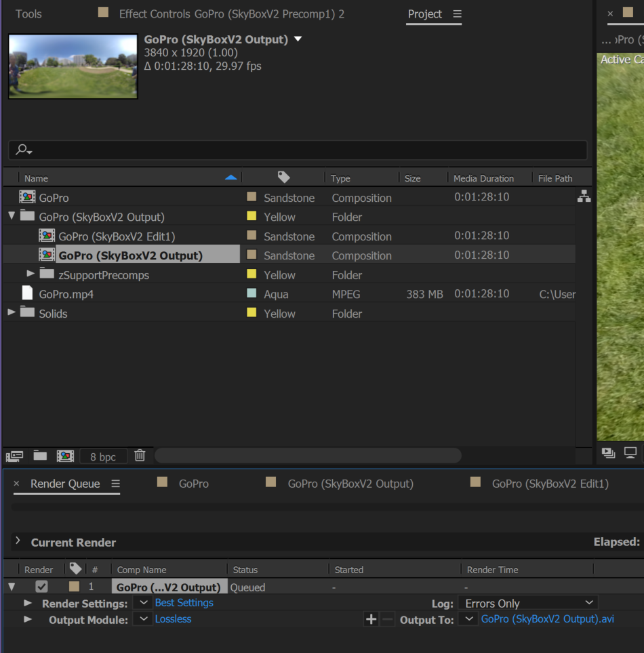Create a new folder using the folder icon
Viewport: 644px width, 653px height.
click(x=40, y=456)
